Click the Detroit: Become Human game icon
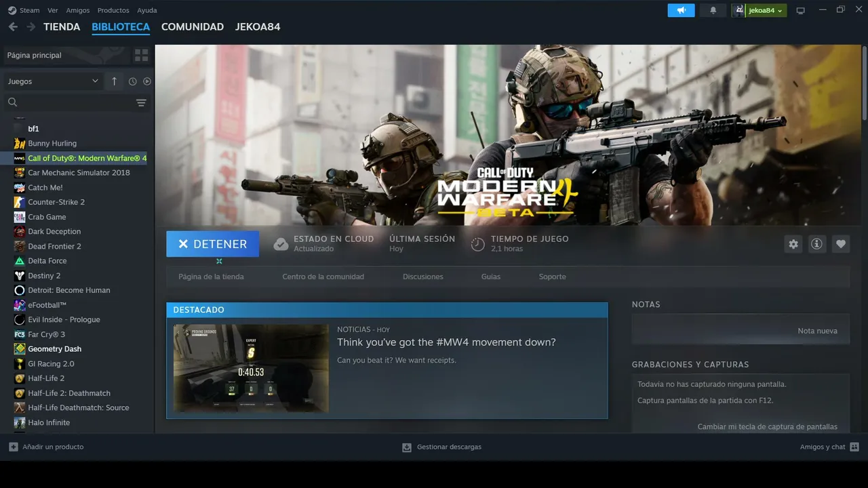This screenshot has height=488, width=868. point(20,290)
